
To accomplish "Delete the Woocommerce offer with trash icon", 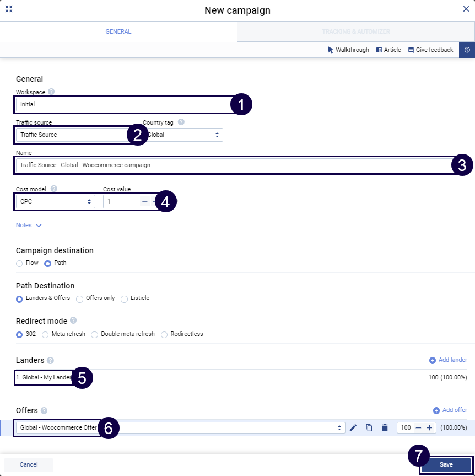I will 385,427.
